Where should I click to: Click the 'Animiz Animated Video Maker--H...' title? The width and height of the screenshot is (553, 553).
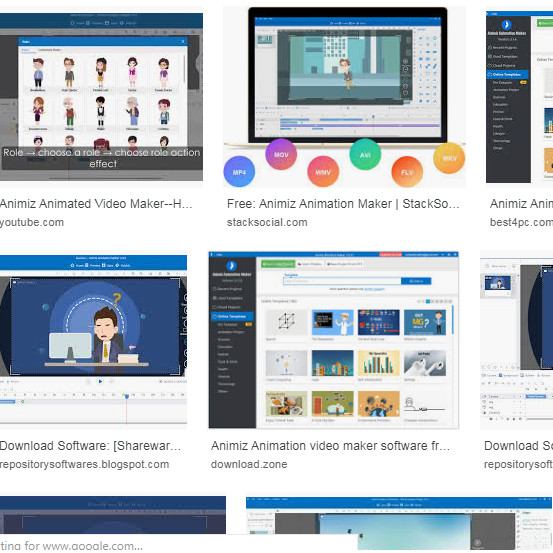tap(96, 204)
